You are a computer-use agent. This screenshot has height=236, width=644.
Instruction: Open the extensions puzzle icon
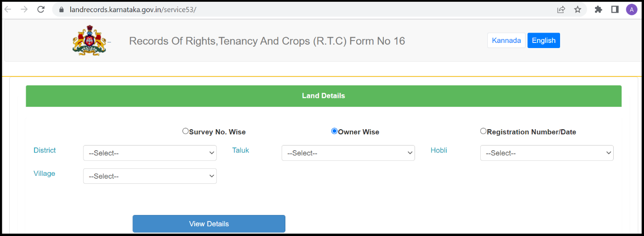598,9
